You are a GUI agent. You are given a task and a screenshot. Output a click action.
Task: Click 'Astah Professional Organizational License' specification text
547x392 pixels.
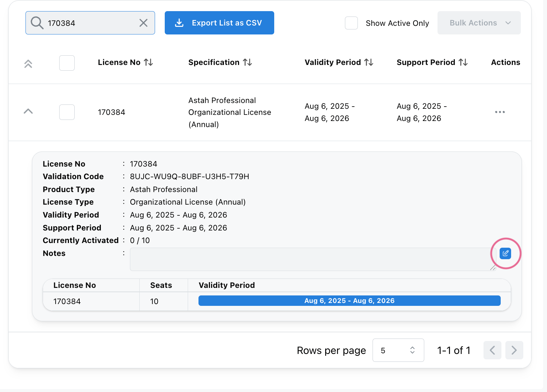pyautogui.click(x=230, y=112)
